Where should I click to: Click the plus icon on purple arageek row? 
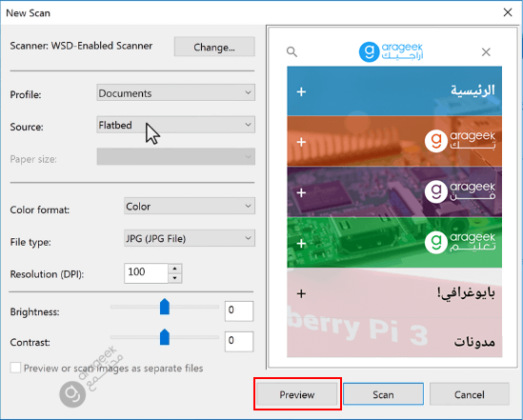click(x=301, y=192)
